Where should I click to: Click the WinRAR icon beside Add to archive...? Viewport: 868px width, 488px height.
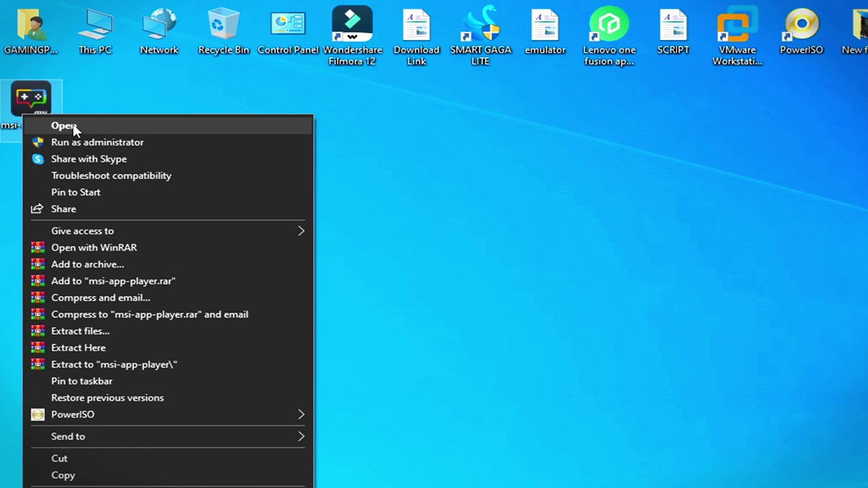click(x=38, y=264)
